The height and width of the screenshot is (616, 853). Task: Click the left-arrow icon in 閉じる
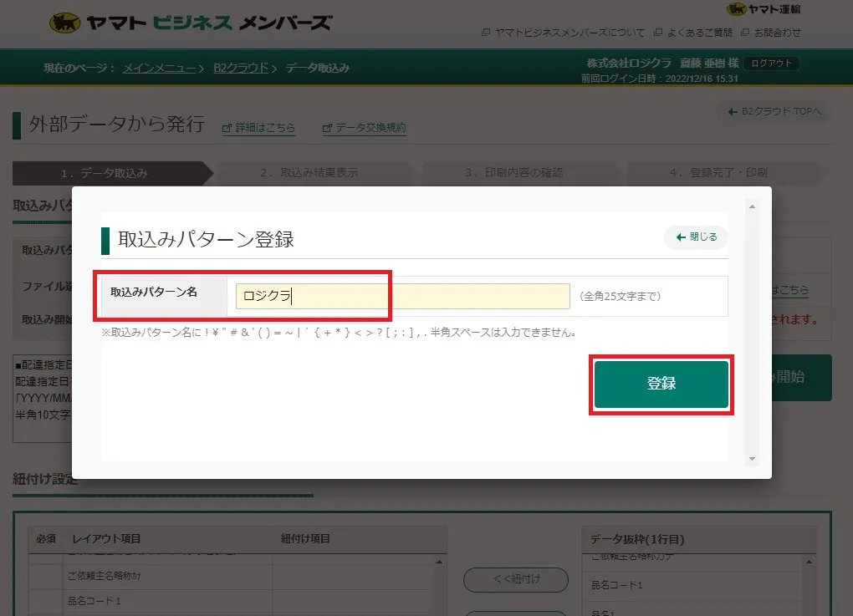pos(681,237)
